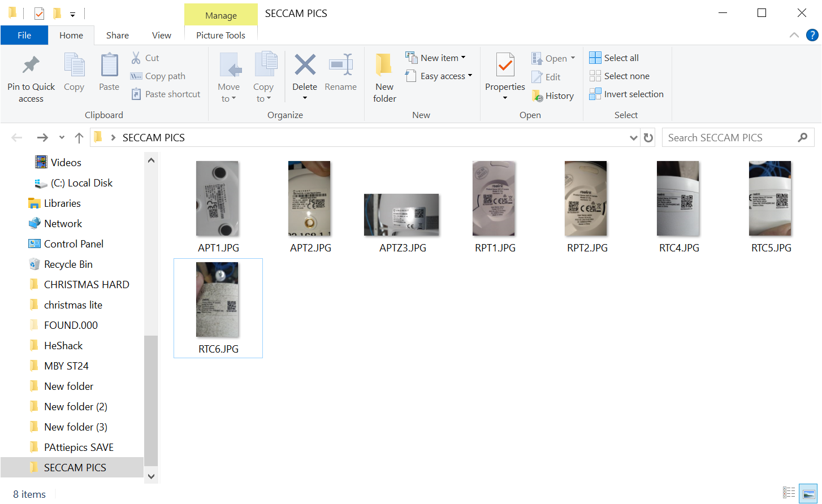The width and height of the screenshot is (822, 504).
Task: Refresh the SECCAM PICS folder view
Action: click(x=648, y=137)
